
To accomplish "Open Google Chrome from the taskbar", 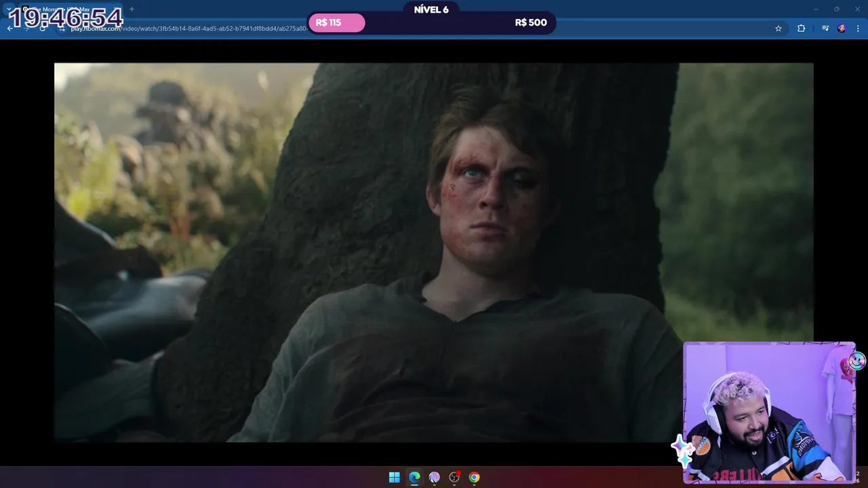I will [x=474, y=478].
